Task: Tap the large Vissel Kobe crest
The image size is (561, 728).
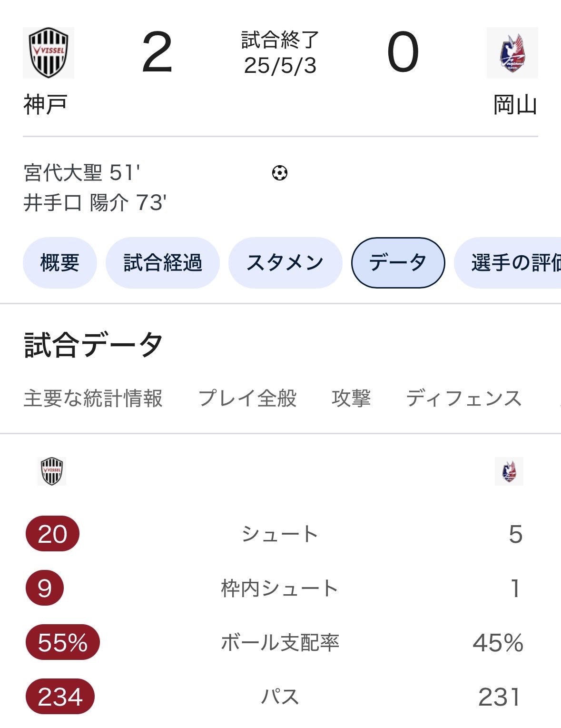Action: pos(49,53)
